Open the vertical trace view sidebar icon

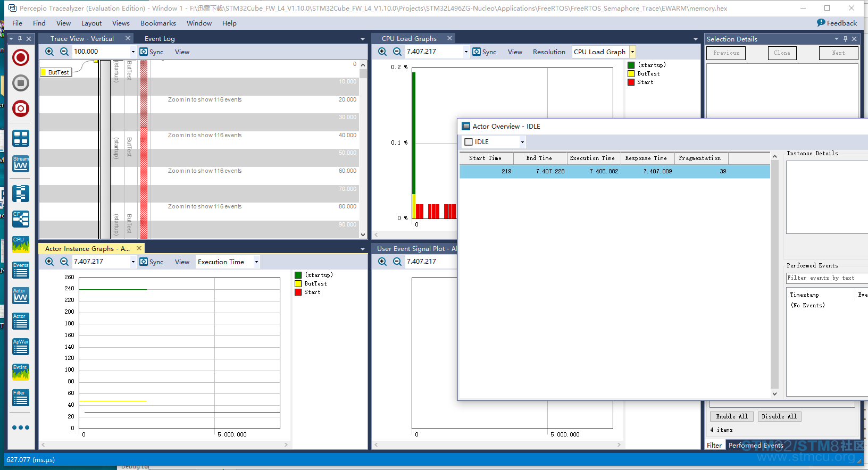[x=21, y=194]
